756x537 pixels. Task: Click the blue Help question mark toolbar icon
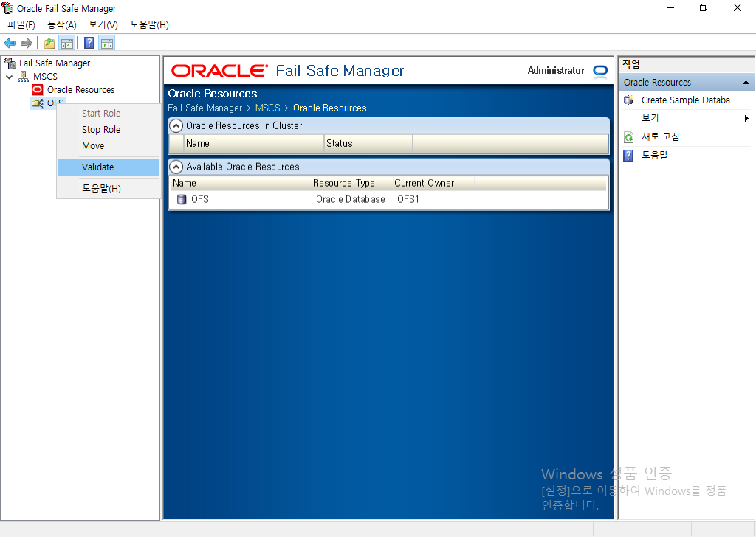tap(89, 43)
